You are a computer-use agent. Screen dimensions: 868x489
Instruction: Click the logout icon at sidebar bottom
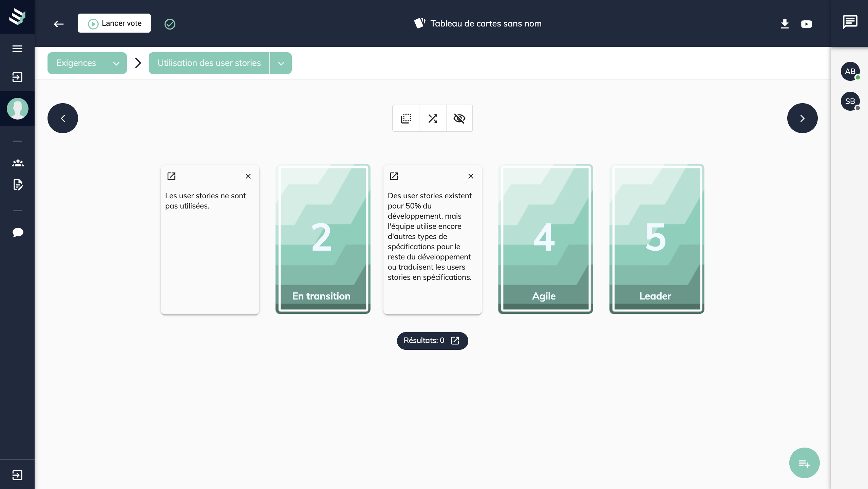coord(17,475)
